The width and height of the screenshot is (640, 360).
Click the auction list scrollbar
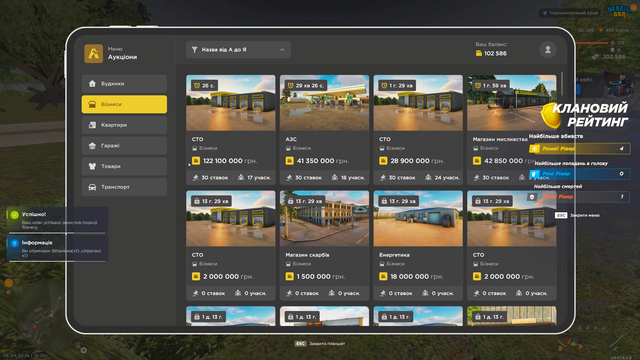click(562, 84)
